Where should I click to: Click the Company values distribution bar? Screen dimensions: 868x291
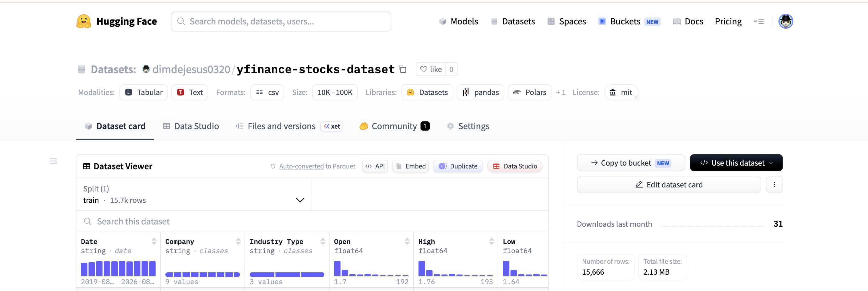click(203, 274)
